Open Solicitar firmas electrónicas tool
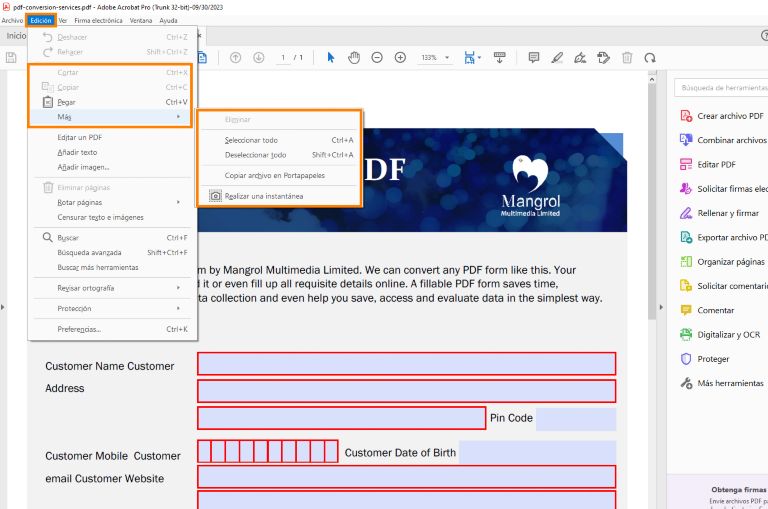Viewport: 768px width, 509px height. pos(723,189)
